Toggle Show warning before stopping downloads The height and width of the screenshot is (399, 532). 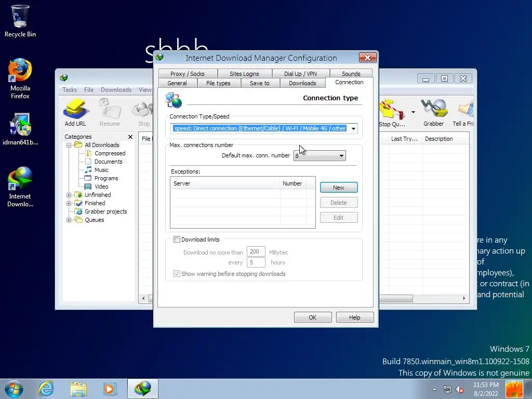(177, 274)
